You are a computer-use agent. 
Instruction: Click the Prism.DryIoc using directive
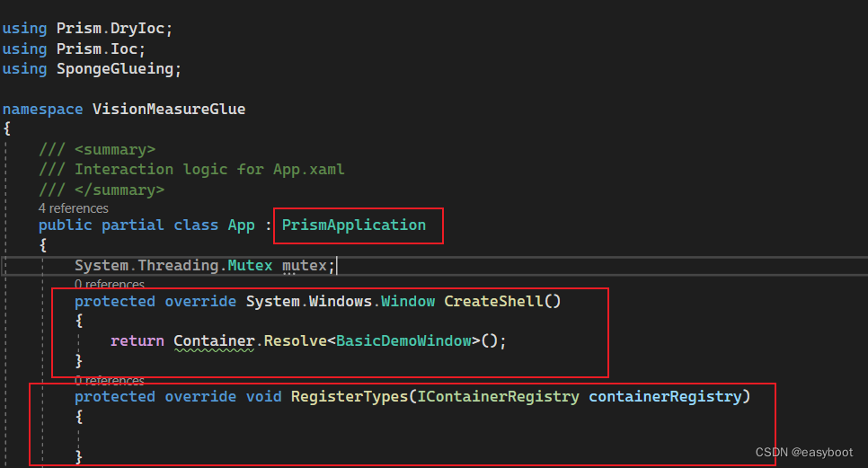click(x=87, y=28)
